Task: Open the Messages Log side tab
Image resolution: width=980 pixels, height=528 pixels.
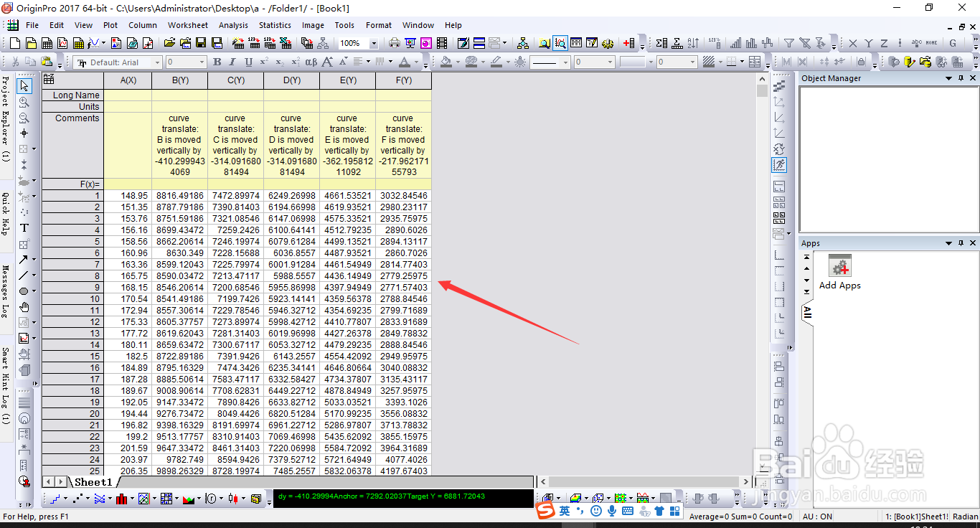Action: pyautogui.click(x=6, y=291)
